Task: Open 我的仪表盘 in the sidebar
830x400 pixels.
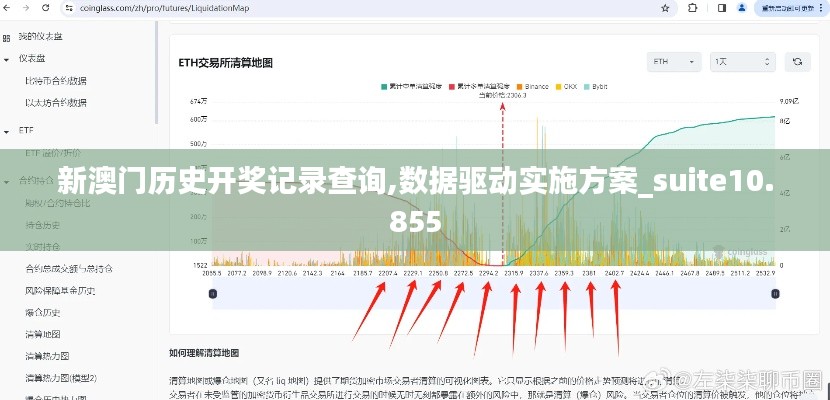Action: 41,37
